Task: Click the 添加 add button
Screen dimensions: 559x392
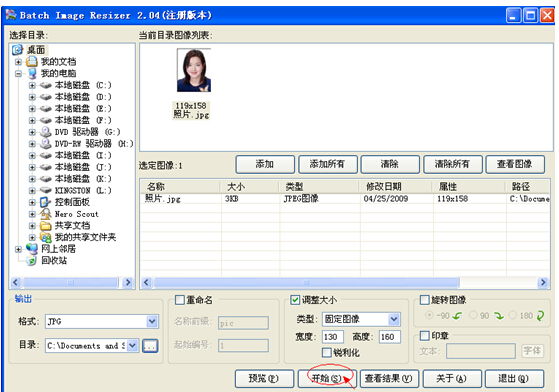Action: (265, 164)
